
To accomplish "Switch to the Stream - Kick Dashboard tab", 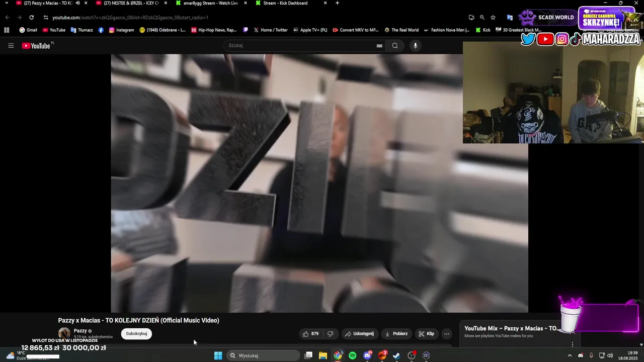I will tap(290, 3).
